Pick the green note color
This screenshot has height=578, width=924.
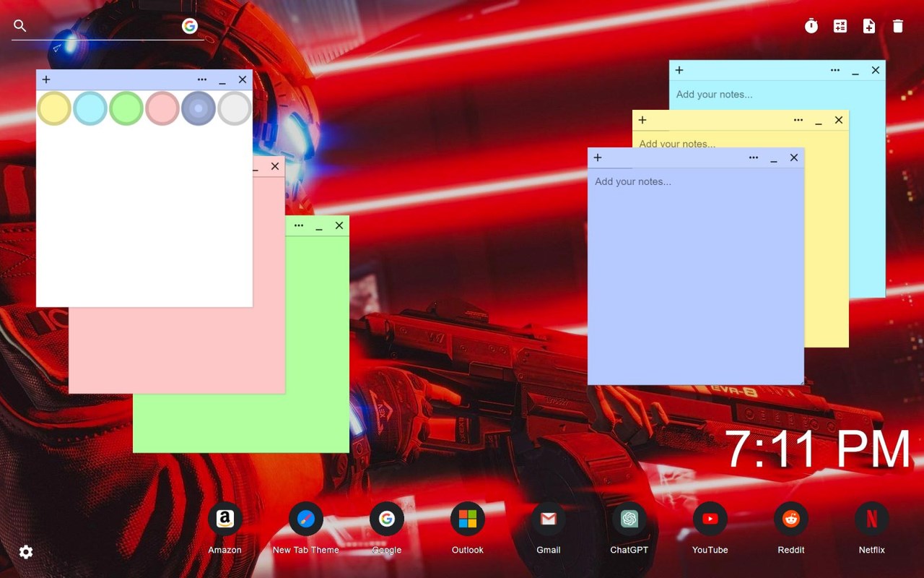pos(126,108)
